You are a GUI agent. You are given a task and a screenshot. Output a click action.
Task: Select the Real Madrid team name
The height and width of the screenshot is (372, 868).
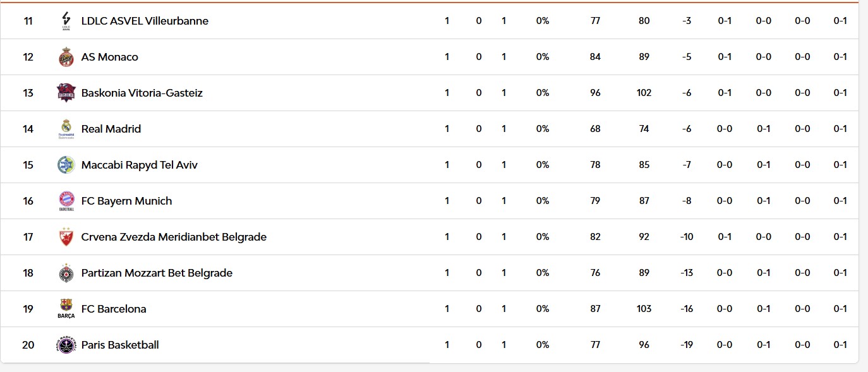pyautogui.click(x=111, y=129)
